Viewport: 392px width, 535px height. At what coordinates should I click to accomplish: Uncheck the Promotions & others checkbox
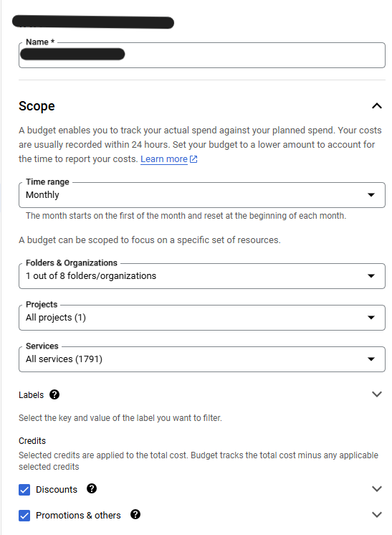point(24,516)
